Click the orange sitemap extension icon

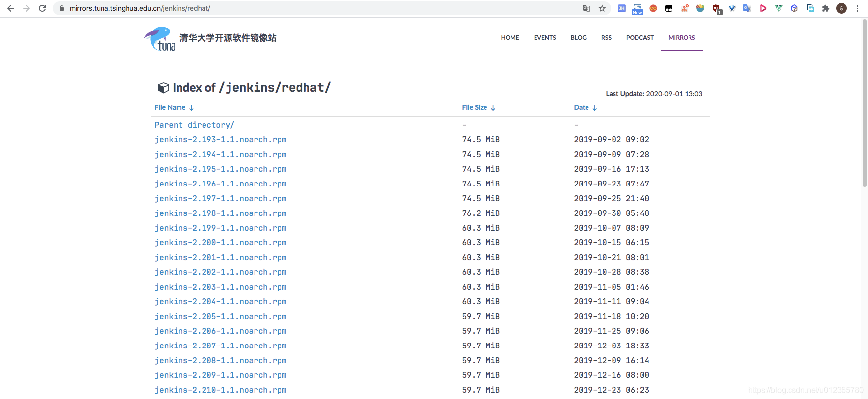685,8
